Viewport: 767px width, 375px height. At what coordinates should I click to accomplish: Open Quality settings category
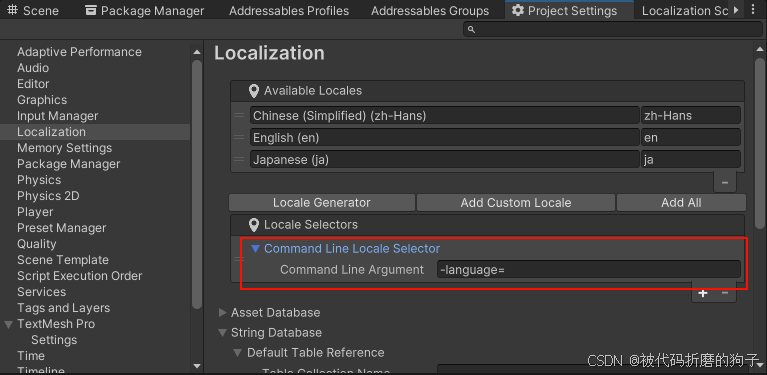(37, 244)
